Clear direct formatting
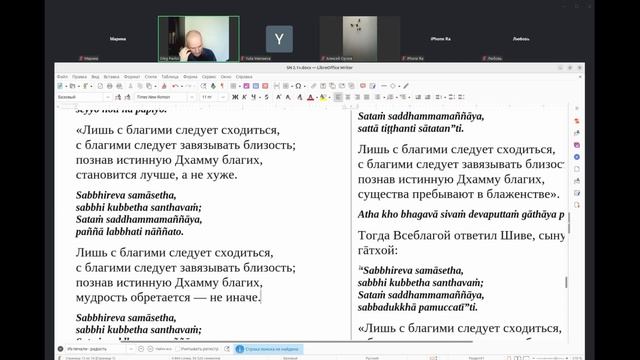 pyautogui.click(x=300, y=97)
